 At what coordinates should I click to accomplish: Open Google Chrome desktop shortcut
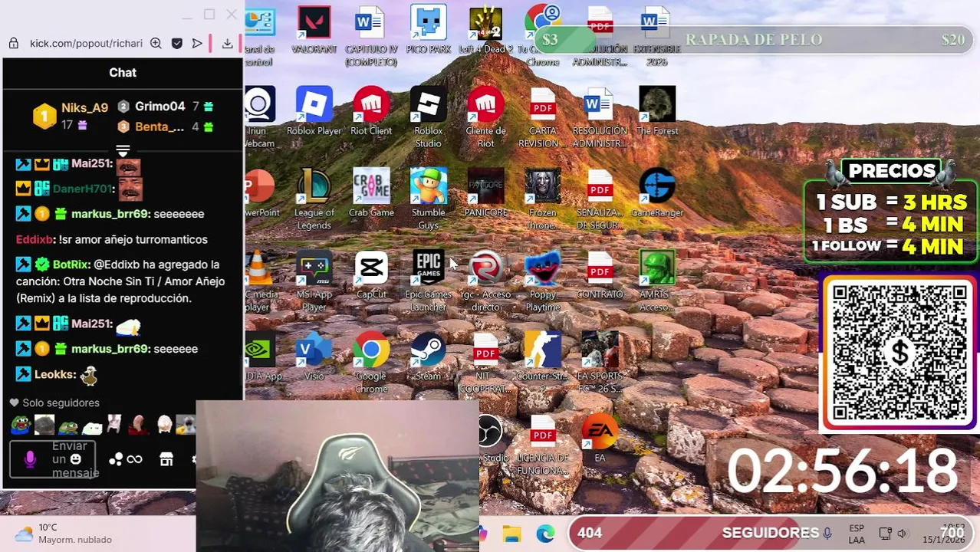click(x=371, y=364)
